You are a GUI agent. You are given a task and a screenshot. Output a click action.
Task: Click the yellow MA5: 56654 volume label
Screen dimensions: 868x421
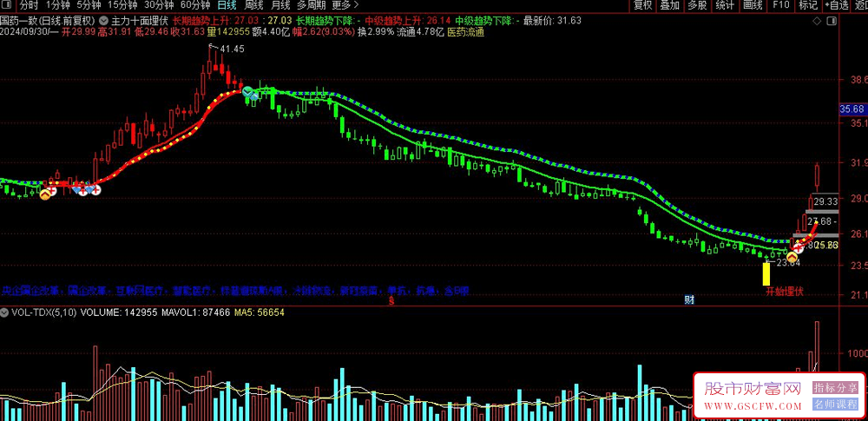[259, 312]
